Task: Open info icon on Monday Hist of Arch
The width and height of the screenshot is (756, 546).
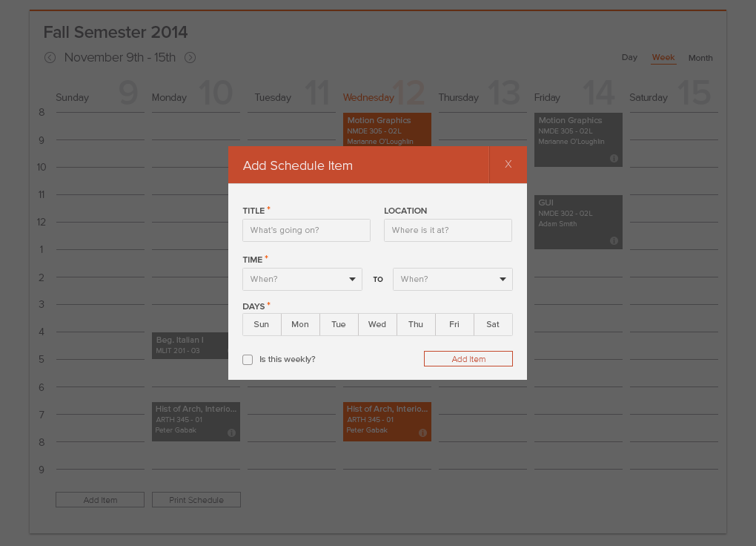Action: (x=231, y=432)
